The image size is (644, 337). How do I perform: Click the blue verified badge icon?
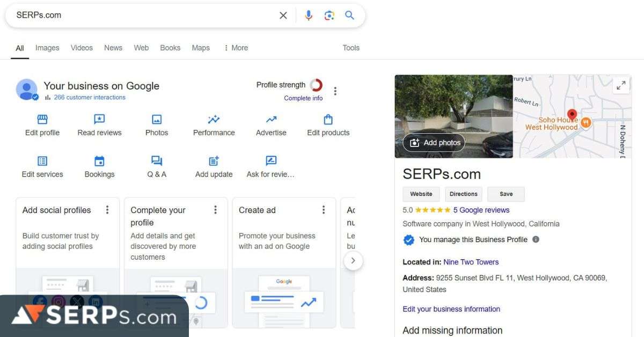click(x=409, y=240)
